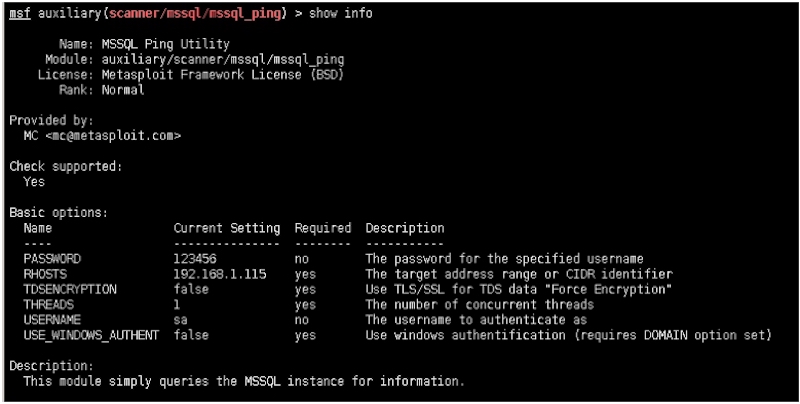The height and width of the screenshot is (404, 800).
Task: Click the TDSENCRYPTION option name
Action: click(70, 289)
